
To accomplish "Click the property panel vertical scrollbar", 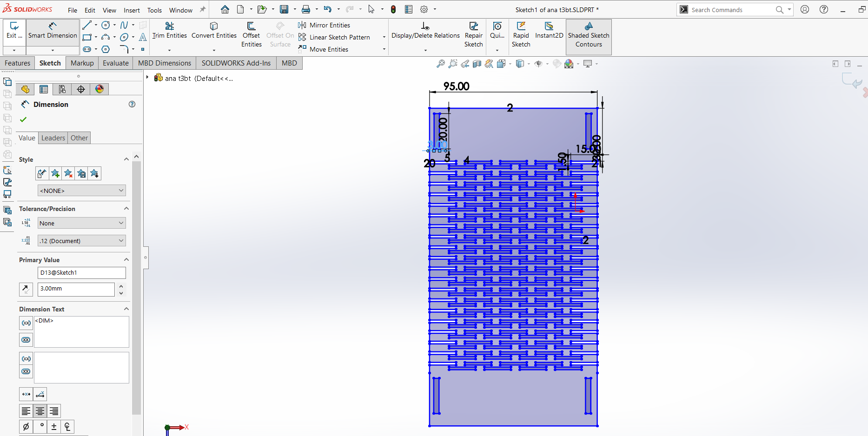I will pos(136,279).
